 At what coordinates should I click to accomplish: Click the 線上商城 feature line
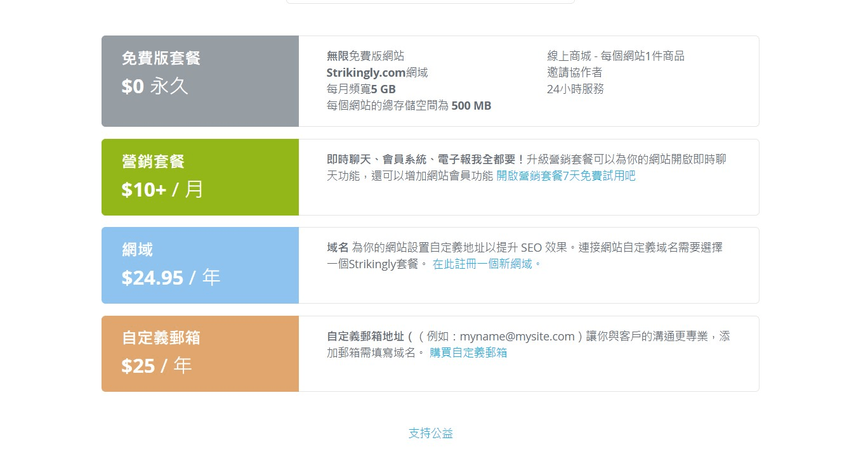click(617, 56)
